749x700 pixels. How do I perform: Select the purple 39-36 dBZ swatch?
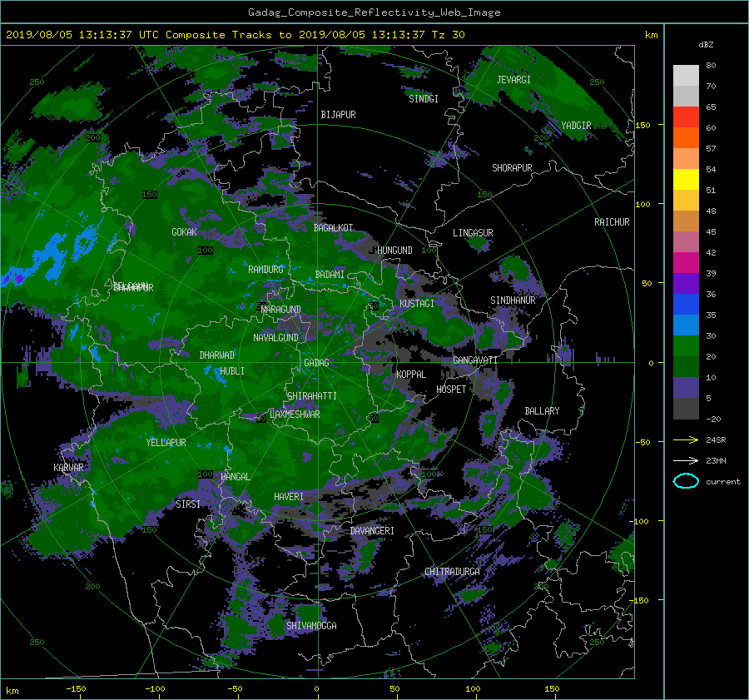(x=686, y=283)
